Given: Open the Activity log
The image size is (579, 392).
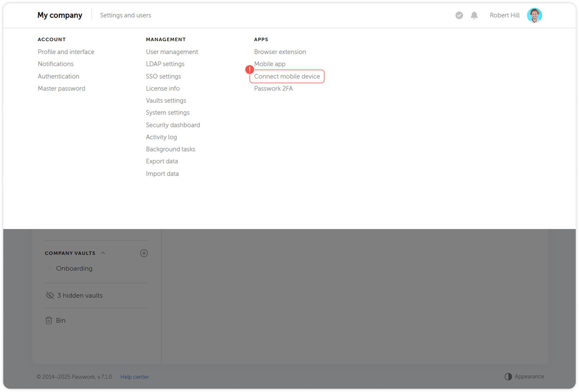Looking at the screenshot, I should [161, 137].
